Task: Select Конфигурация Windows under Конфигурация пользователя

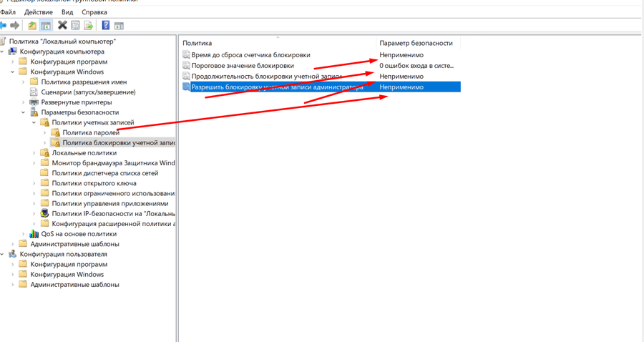Action: [67, 274]
